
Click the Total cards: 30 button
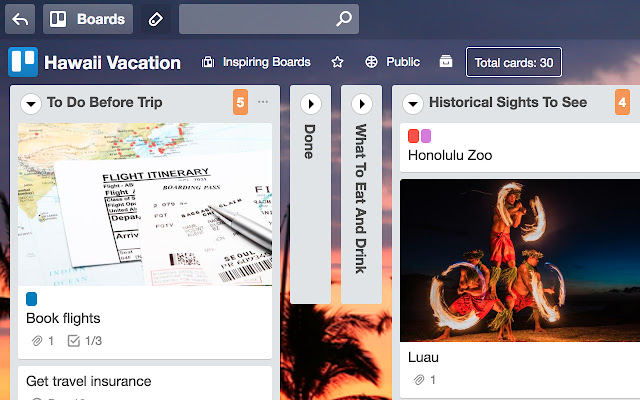(514, 62)
